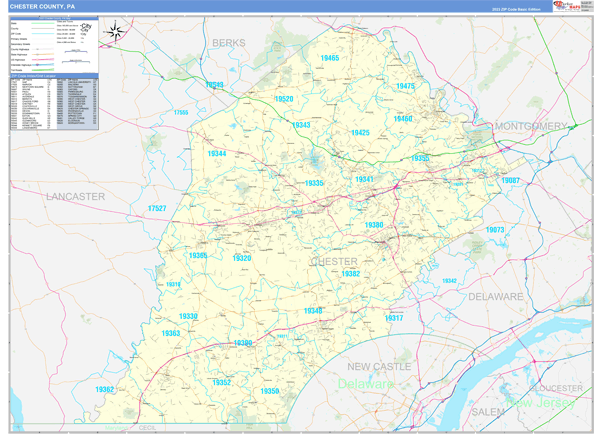Click ZIP code 19362 label
The image size is (600, 434).
105,389
